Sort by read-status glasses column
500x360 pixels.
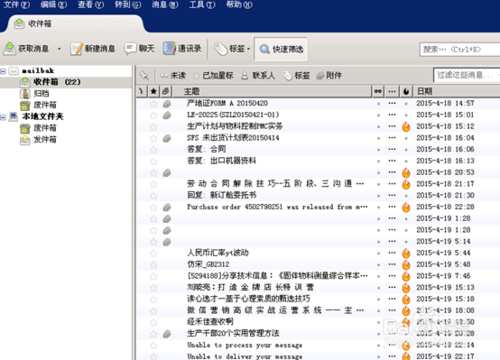tap(378, 91)
